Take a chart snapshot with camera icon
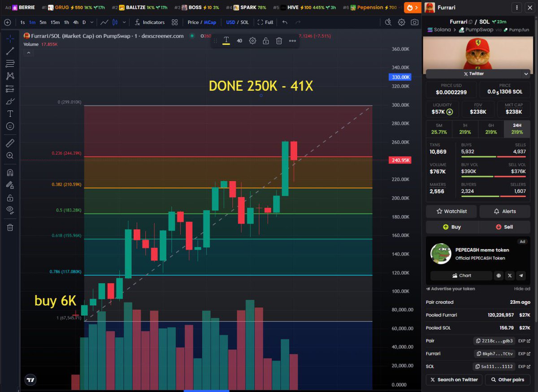538x392 pixels. (x=415, y=22)
